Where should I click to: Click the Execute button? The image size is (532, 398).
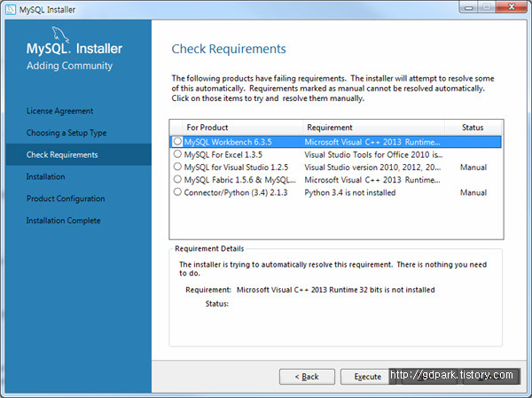tap(367, 377)
